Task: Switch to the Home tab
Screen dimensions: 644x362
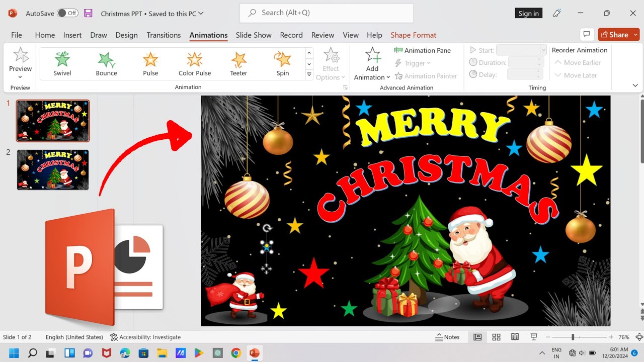Action: click(45, 35)
